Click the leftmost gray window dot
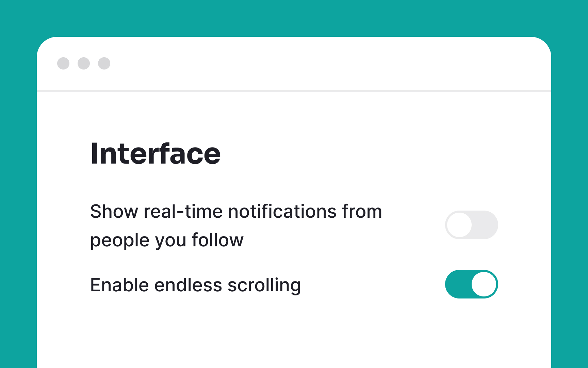 tap(63, 63)
